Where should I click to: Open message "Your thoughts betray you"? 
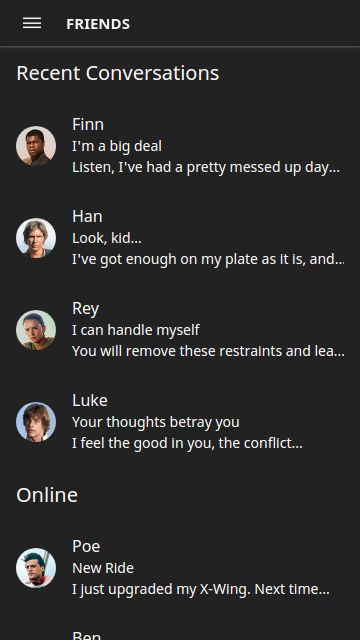click(x=156, y=422)
